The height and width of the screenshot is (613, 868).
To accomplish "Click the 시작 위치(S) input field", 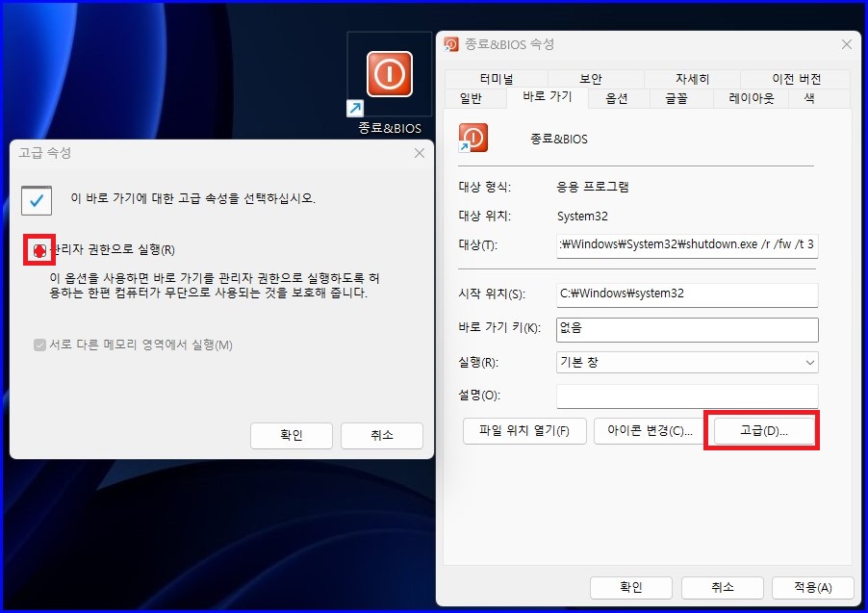I will tap(687, 294).
